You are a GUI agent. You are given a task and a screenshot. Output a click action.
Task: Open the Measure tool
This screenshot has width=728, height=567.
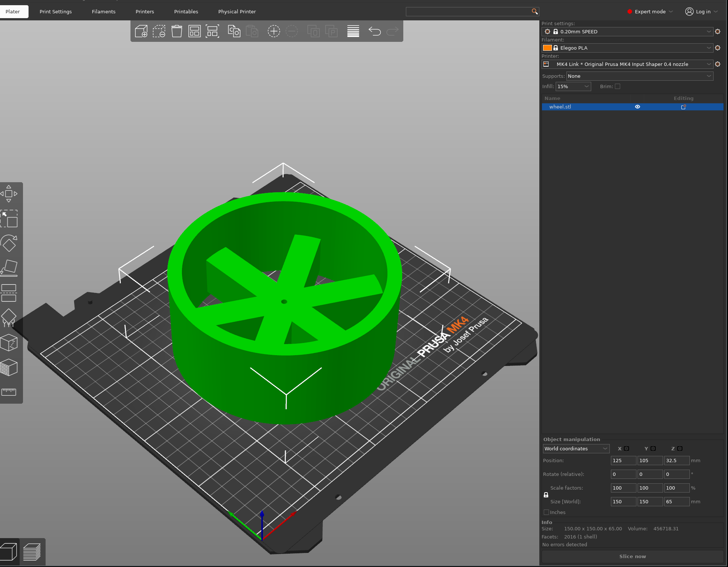[x=9, y=392]
